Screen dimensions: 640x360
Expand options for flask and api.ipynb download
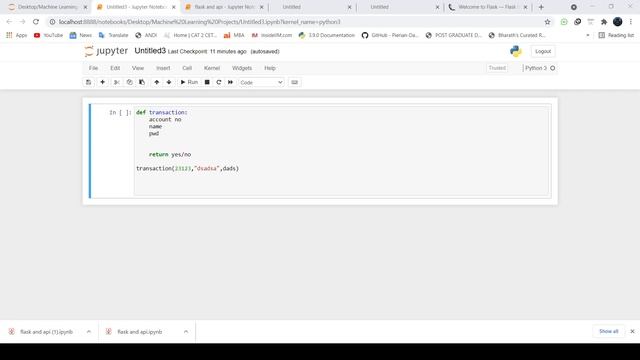point(186,331)
